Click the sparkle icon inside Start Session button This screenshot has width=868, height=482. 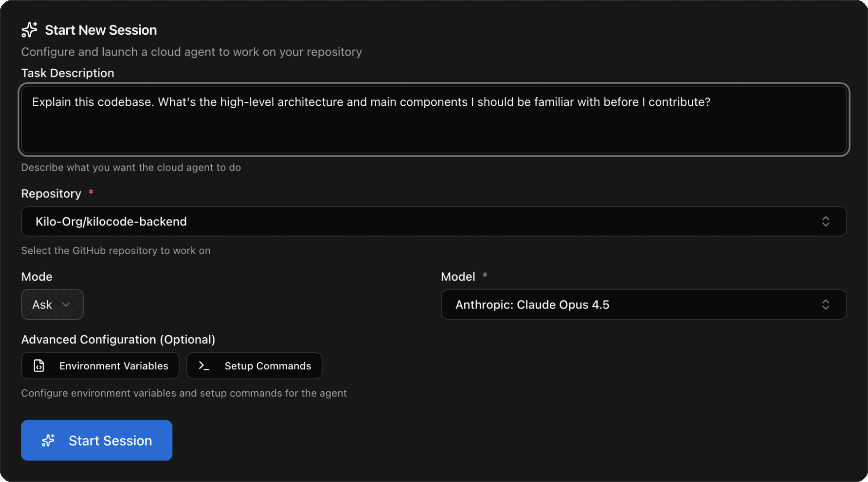[x=48, y=440]
